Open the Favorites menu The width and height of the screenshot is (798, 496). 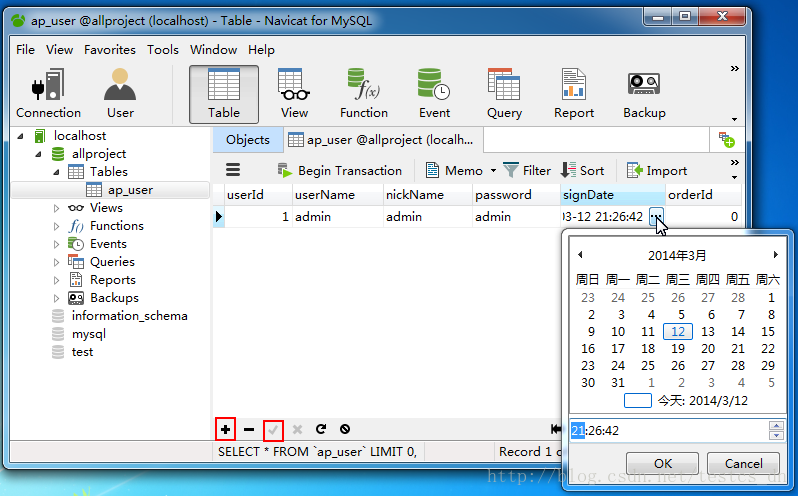(109, 50)
